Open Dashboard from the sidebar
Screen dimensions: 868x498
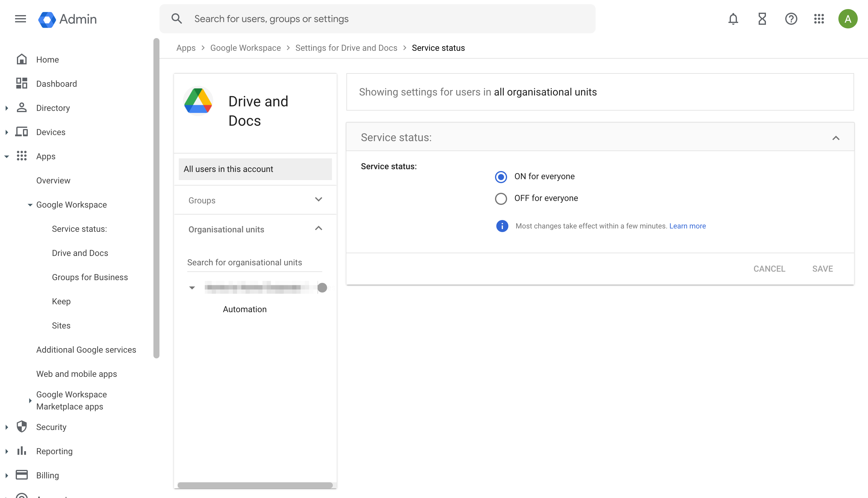(x=56, y=84)
